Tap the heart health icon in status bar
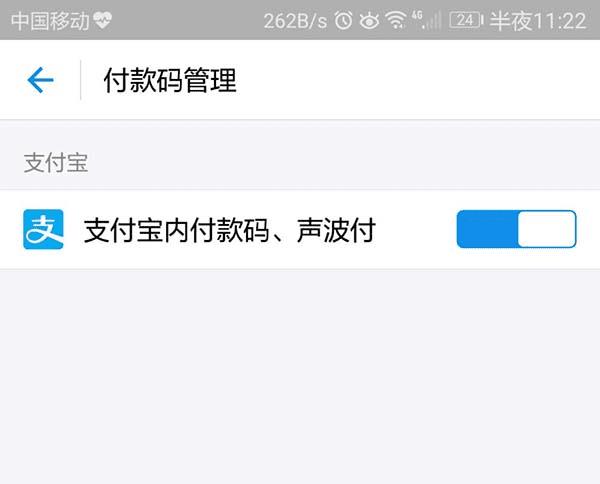Viewport: 600px width, 484px height. [x=103, y=20]
